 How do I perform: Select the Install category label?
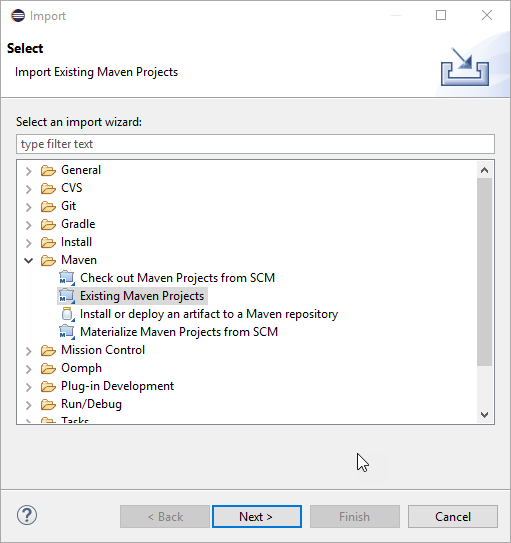coord(77,242)
